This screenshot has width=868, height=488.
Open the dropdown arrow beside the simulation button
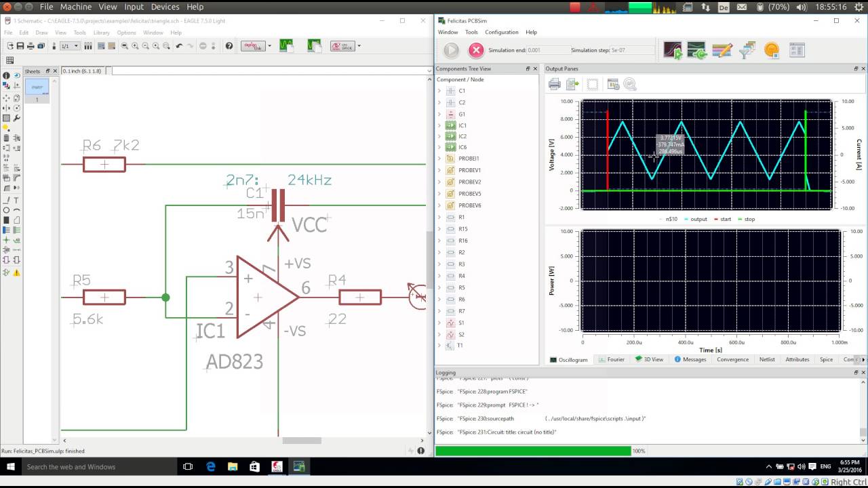coord(359,46)
